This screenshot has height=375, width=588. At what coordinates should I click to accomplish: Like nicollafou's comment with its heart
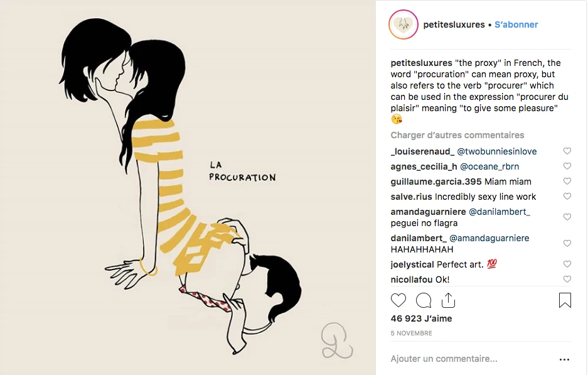[x=567, y=280]
